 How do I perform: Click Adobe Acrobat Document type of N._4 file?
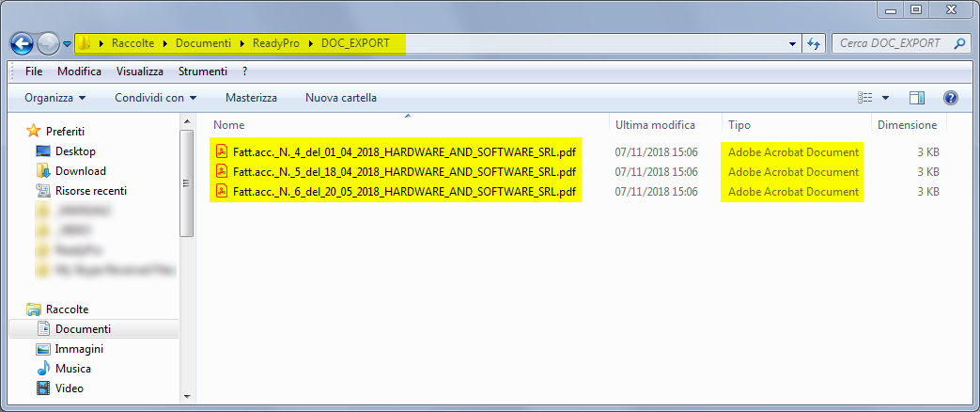click(x=793, y=152)
